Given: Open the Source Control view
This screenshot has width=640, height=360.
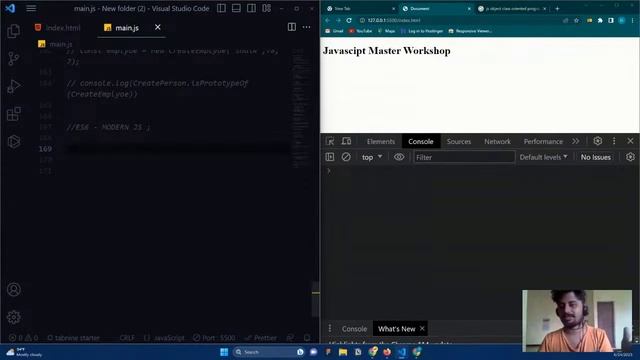Looking at the screenshot, I should [x=13, y=59].
